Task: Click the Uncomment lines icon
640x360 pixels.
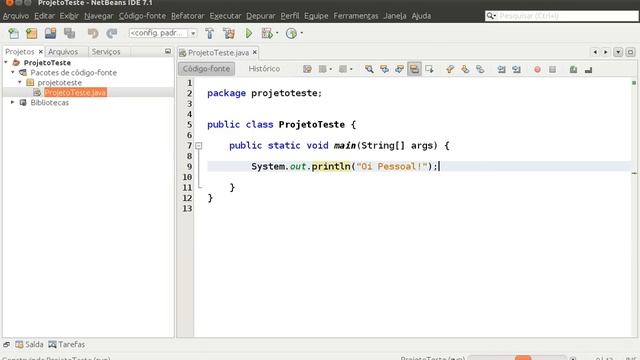Action: 588,70
